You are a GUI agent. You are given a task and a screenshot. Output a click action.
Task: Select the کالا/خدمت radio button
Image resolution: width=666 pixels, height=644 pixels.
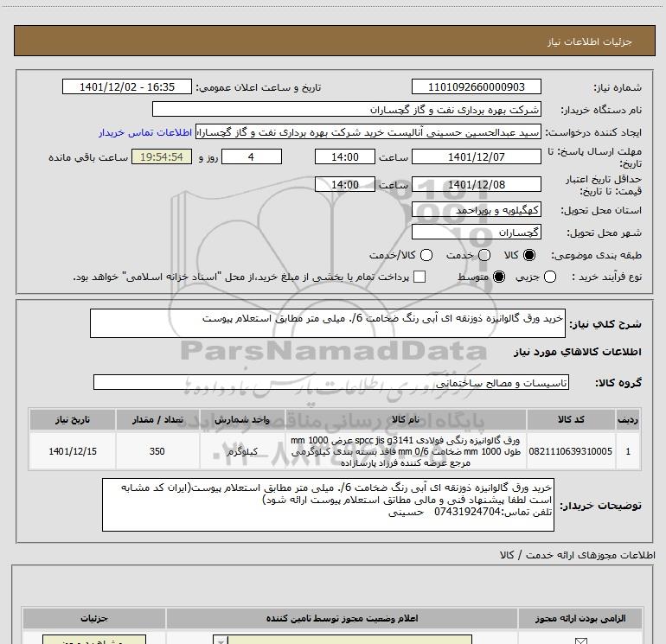click(x=426, y=255)
